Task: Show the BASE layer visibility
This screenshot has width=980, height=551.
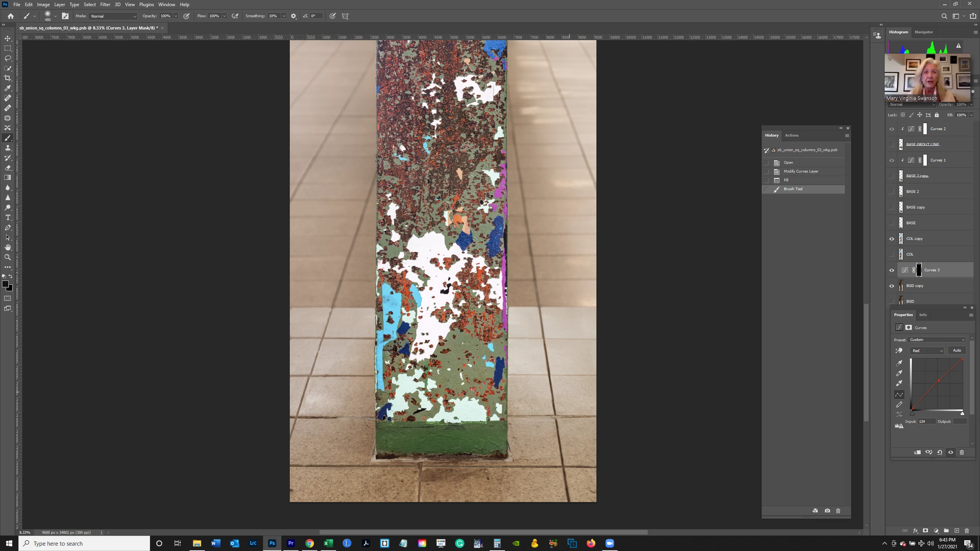Action: point(892,223)
